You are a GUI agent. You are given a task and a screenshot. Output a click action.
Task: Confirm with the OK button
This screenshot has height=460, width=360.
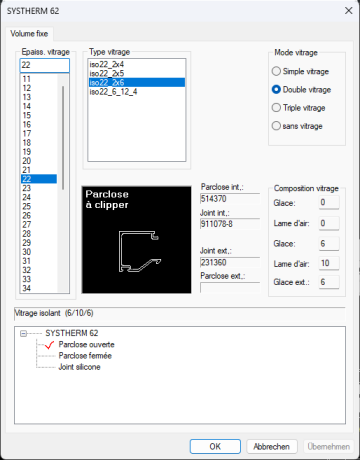pos(215,446)
